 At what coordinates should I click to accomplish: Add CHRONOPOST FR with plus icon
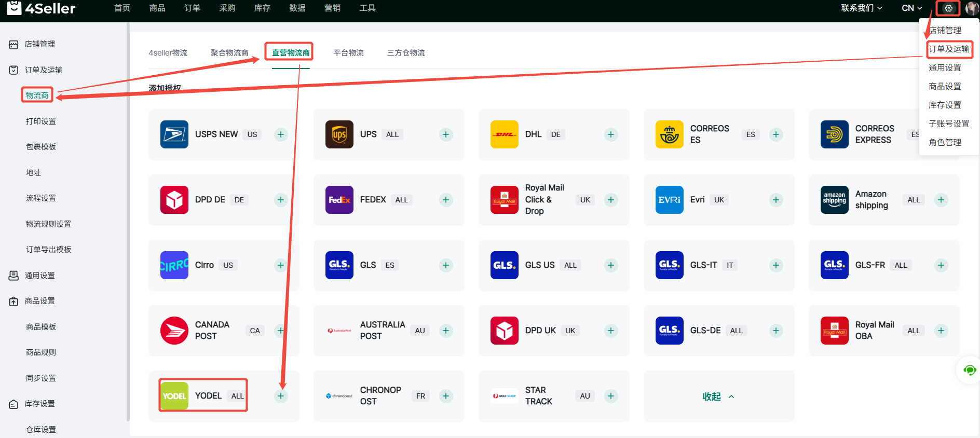coord(446,396)
